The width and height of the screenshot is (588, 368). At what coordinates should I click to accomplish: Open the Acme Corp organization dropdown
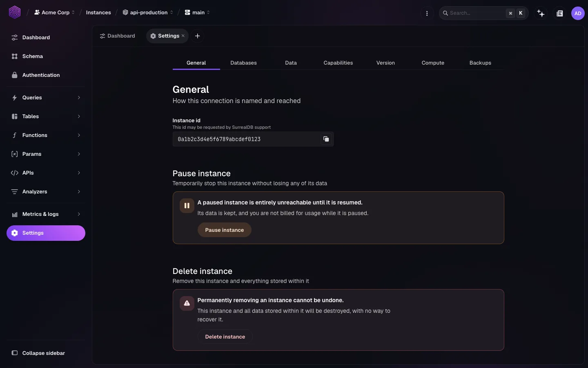[54, 13]
